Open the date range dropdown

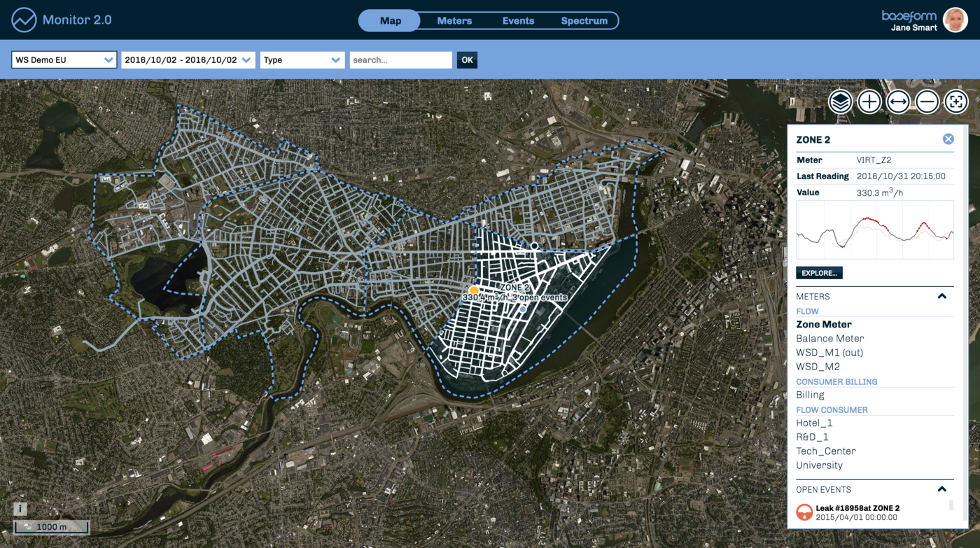pos(188,60)
